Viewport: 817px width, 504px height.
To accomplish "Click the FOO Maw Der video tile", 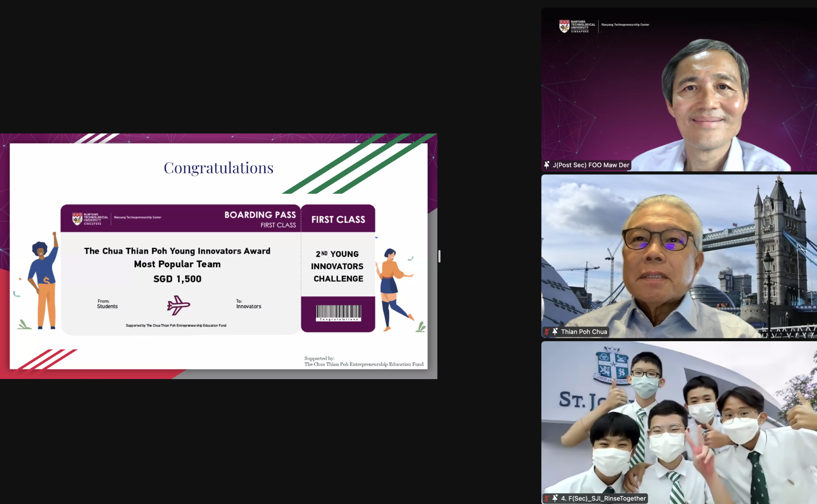I will point(679,90).
